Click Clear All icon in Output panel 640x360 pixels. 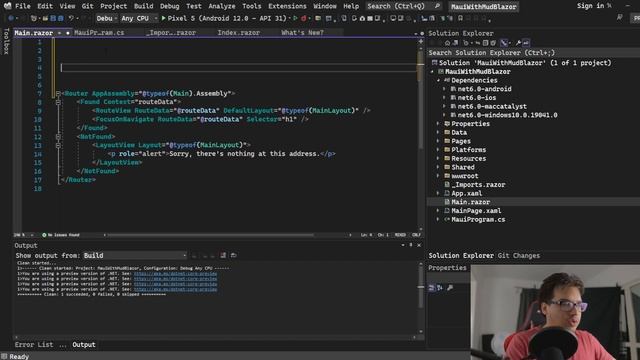pos(223,256)
